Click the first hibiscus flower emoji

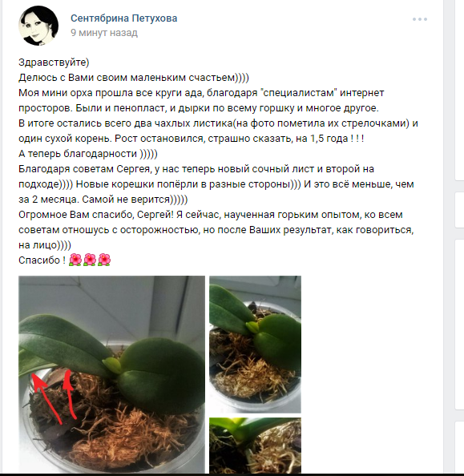click(x=75, y=260)
